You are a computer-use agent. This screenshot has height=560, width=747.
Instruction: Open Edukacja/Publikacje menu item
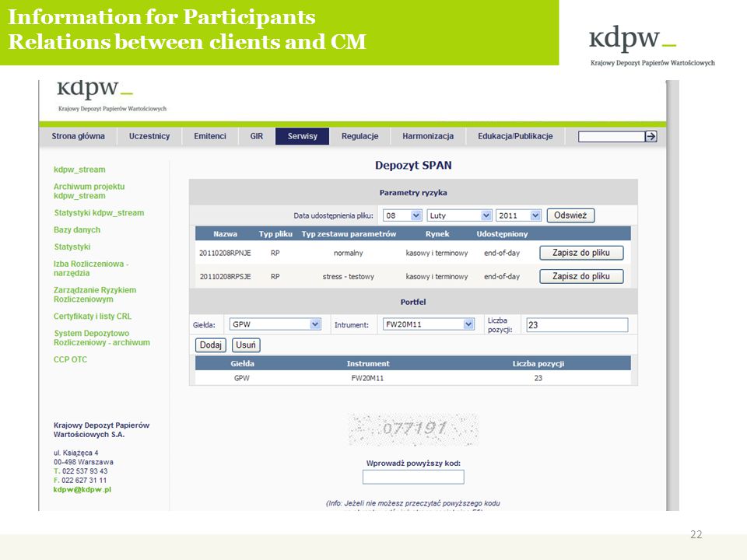[515, 136]
